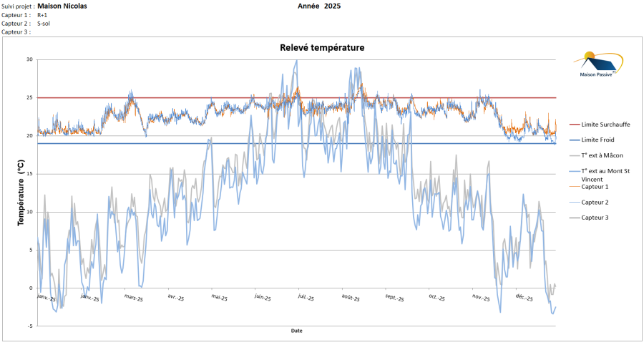
Task: Click the Maison Nicolas project name cell
Action: pyautogui.click(x=62, y=5)
